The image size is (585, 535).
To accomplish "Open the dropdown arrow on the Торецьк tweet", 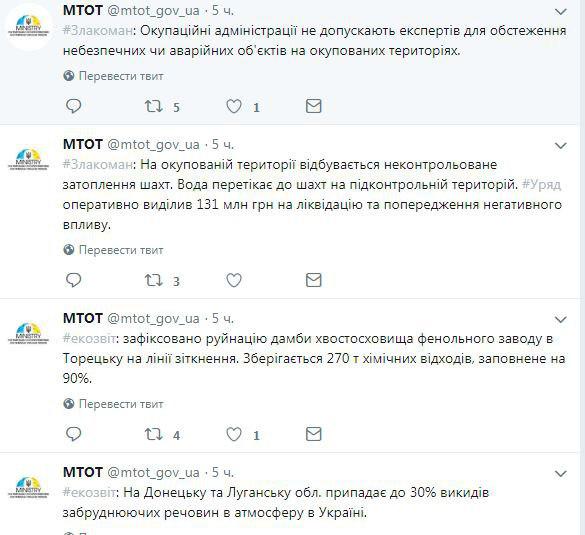I will (x=561, y=320).
